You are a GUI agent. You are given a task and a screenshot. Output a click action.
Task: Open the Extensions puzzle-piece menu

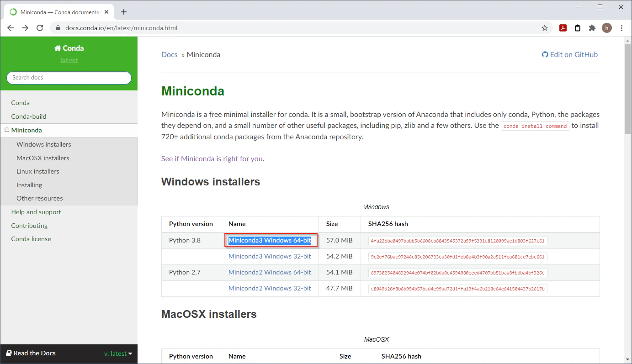(x=592, y=28)
